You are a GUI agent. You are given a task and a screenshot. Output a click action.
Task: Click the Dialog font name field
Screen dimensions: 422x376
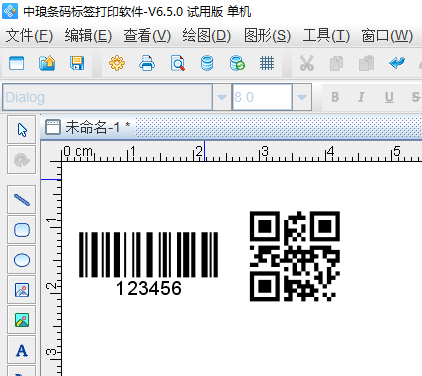(107, 97)
